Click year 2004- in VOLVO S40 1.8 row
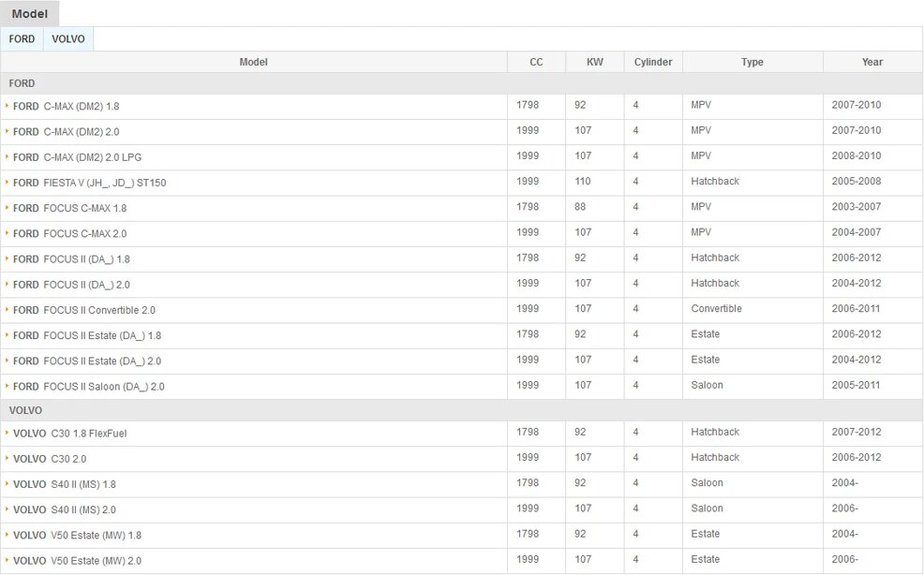 [844, 483]
